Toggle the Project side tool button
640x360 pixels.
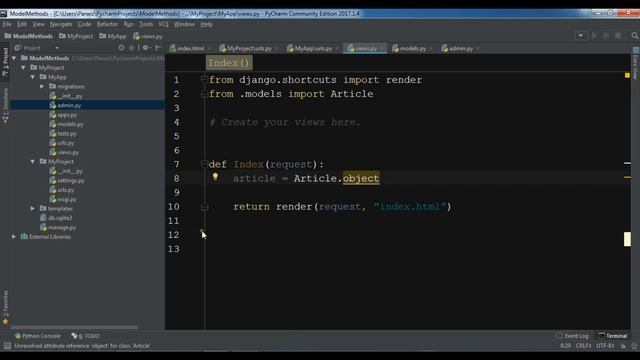pyautogui.click(x=5, y=62)
